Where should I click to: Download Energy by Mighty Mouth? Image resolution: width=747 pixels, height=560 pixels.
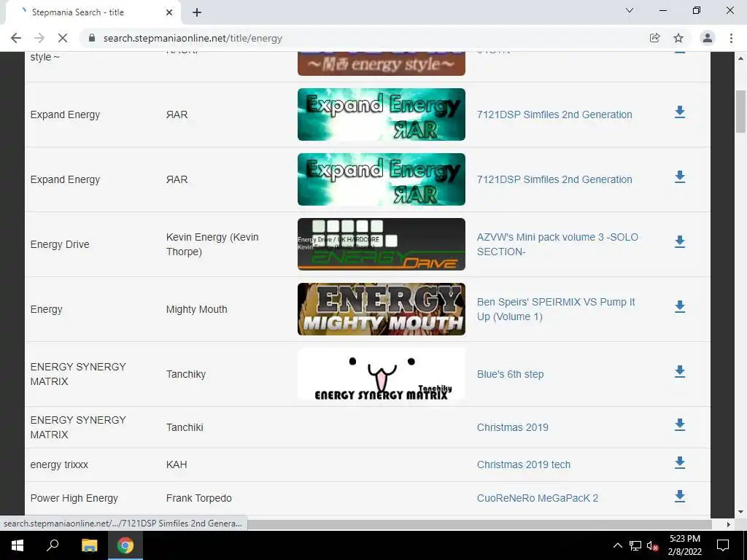pos(680,307)
